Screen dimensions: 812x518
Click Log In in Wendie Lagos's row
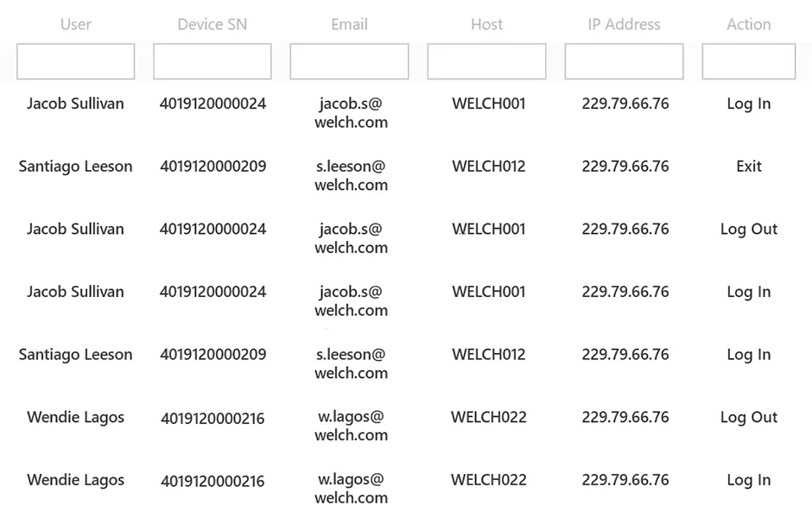point(749,481)
